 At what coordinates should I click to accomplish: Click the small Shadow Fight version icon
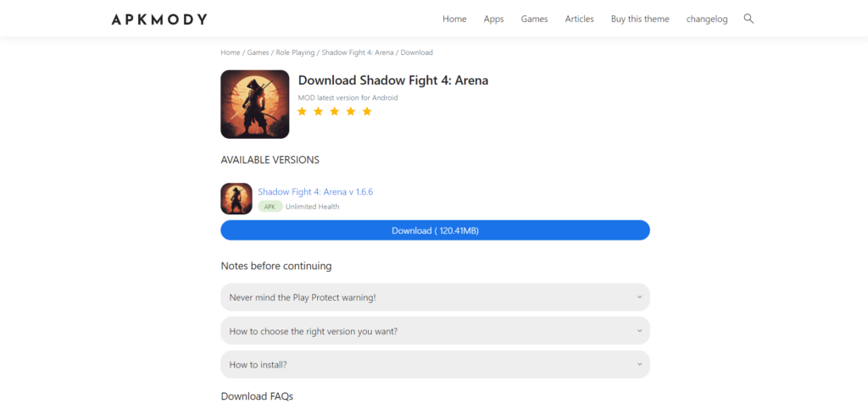click(x=236, y=199)
